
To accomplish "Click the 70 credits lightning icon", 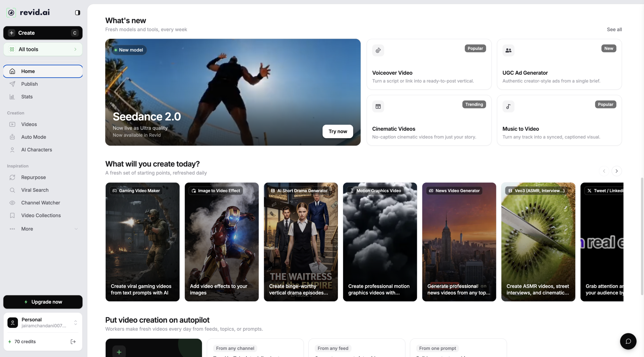I will pos(10,342).
